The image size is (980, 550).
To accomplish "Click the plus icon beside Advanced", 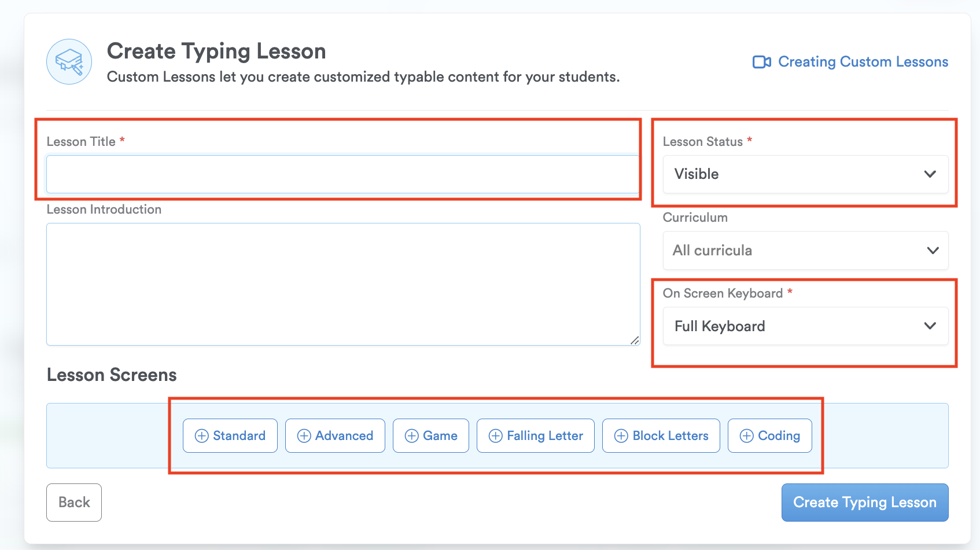I will coord(304,436).
